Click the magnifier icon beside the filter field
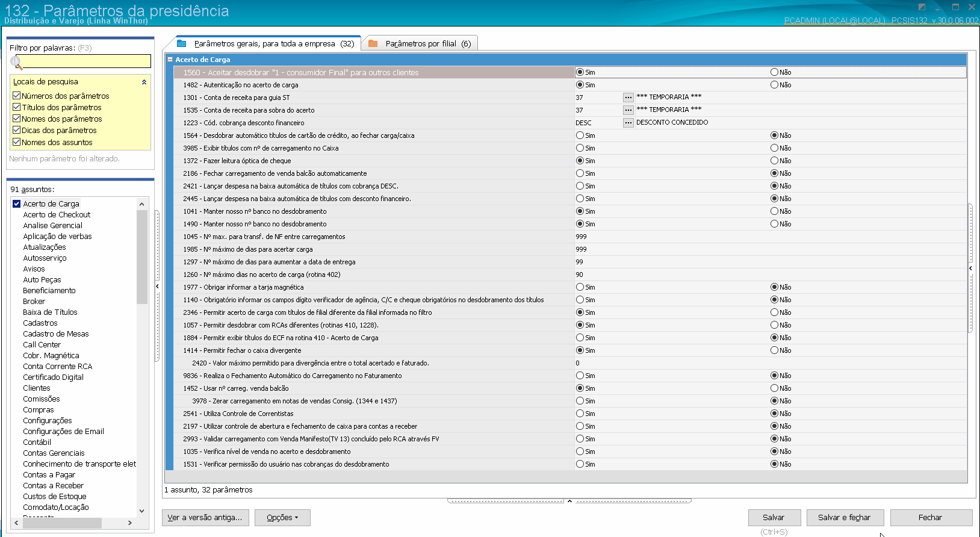This screenshot has width=980, height=537. [16, 61]
